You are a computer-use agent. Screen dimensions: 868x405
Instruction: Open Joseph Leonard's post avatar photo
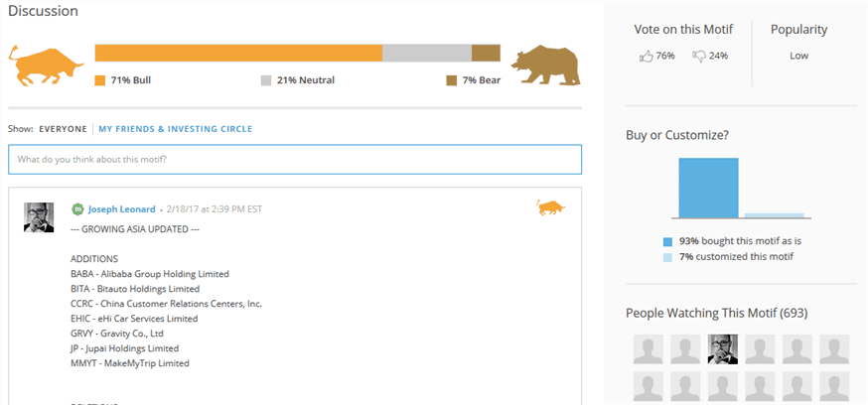tap(39, 217)
